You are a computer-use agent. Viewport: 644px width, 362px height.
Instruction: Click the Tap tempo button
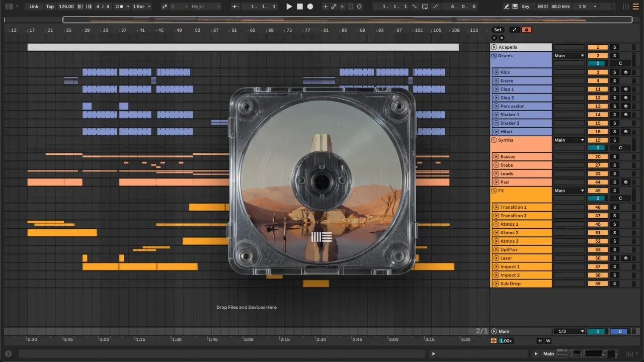(x=50, y=7)
